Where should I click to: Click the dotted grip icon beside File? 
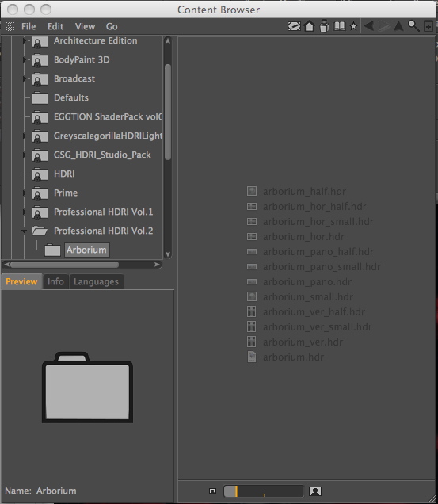coord(10,26)
